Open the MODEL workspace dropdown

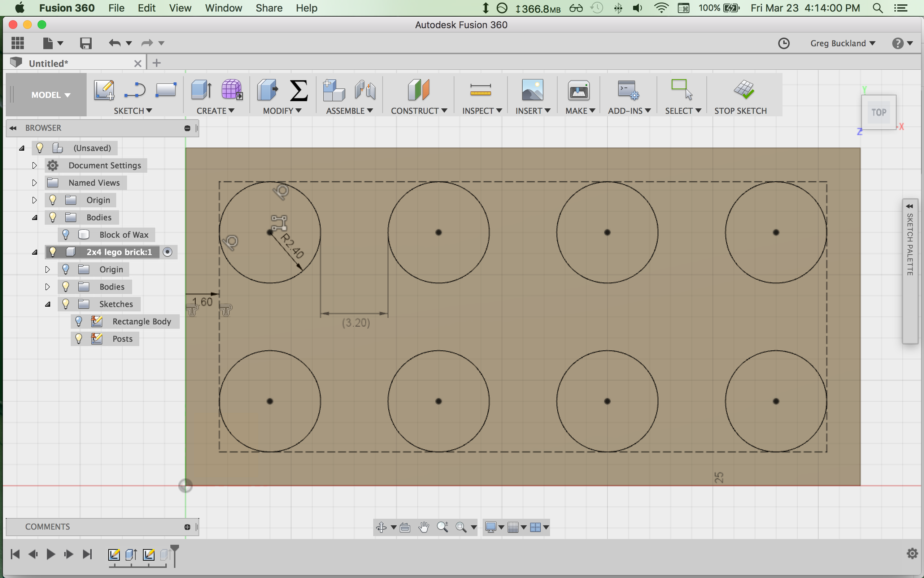coord(51,95)
